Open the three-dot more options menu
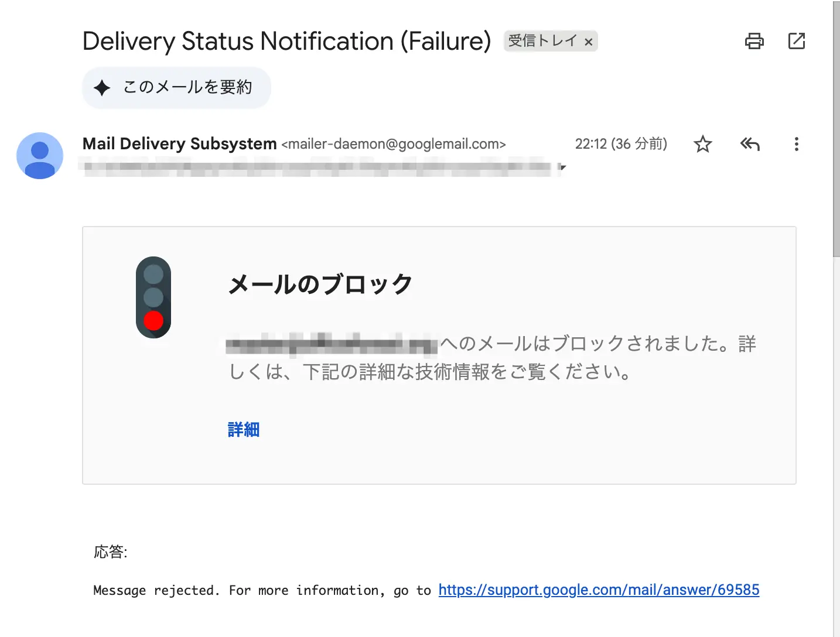The image size is (840, 637). point(796,144)
